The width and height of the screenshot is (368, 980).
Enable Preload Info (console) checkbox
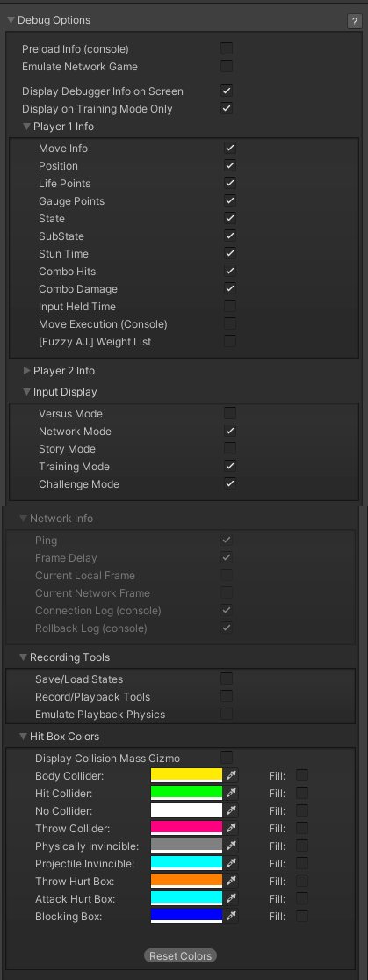227,48
